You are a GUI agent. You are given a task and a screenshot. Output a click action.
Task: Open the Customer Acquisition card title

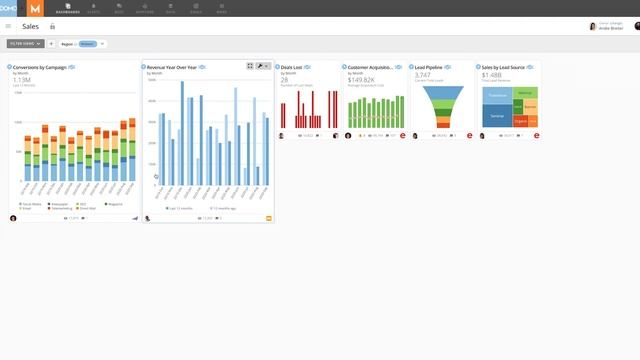370,67
